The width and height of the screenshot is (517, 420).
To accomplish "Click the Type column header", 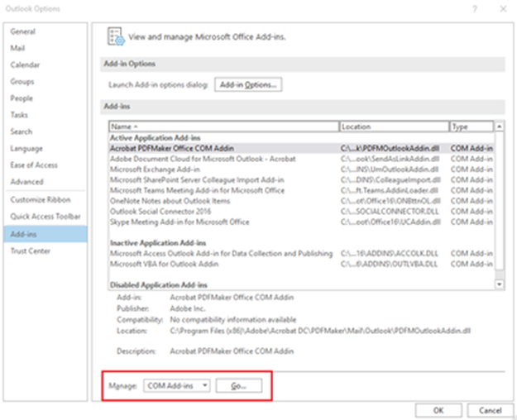I will click(470, 126).
